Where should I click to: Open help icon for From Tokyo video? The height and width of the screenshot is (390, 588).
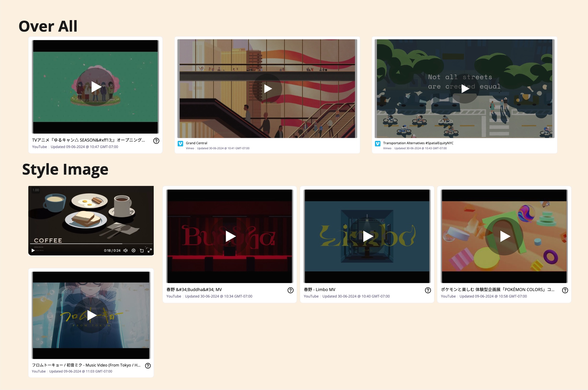[148, 366]
